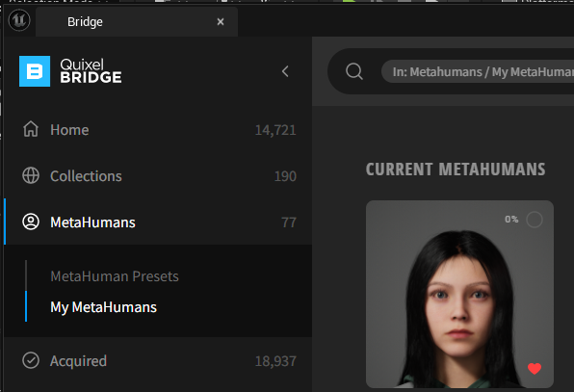This screenshot has width=574, height=392.
Task: Click the Unreal Engine logo icon
Action: (x=19, y=20)
